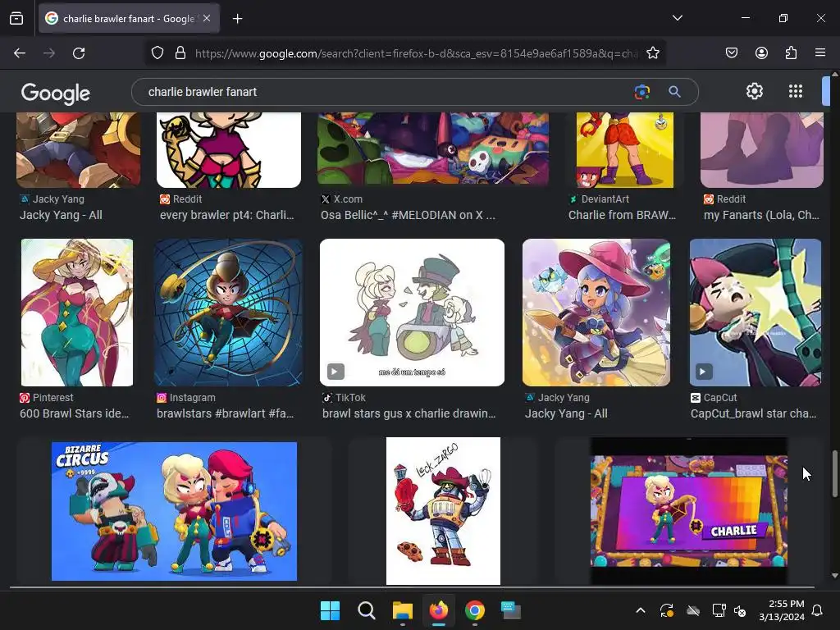Viewport: 840px width, 630px height.
Task: Click CapCut_brawl star cha... title
Action: click(x=753, y=413)
